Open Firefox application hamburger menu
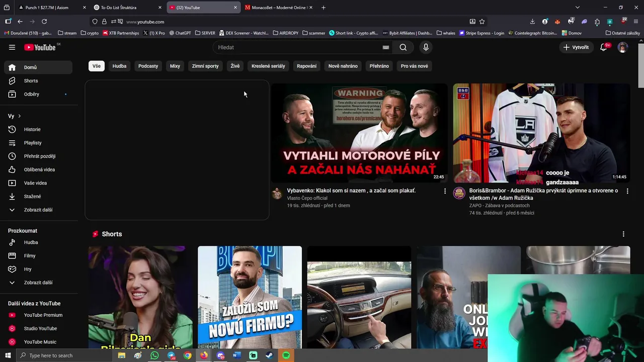Viewport: 644px width, 362px height. click(636, 22)
